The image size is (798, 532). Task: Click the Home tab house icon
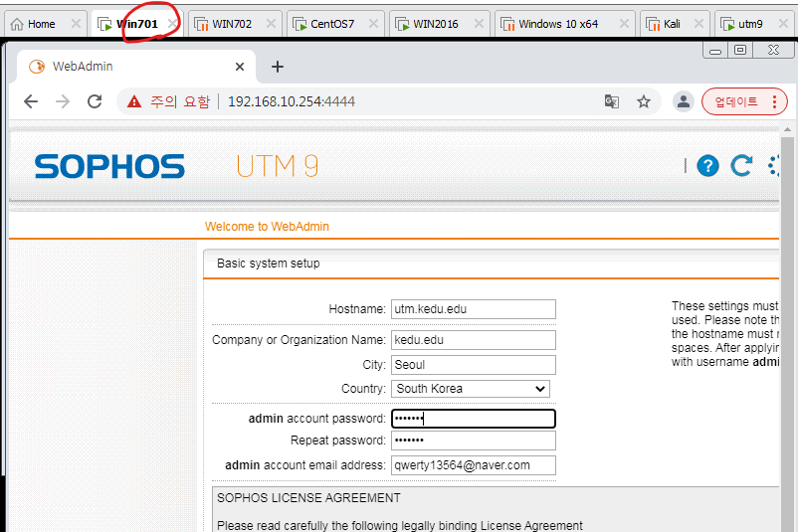pos(17,24)
